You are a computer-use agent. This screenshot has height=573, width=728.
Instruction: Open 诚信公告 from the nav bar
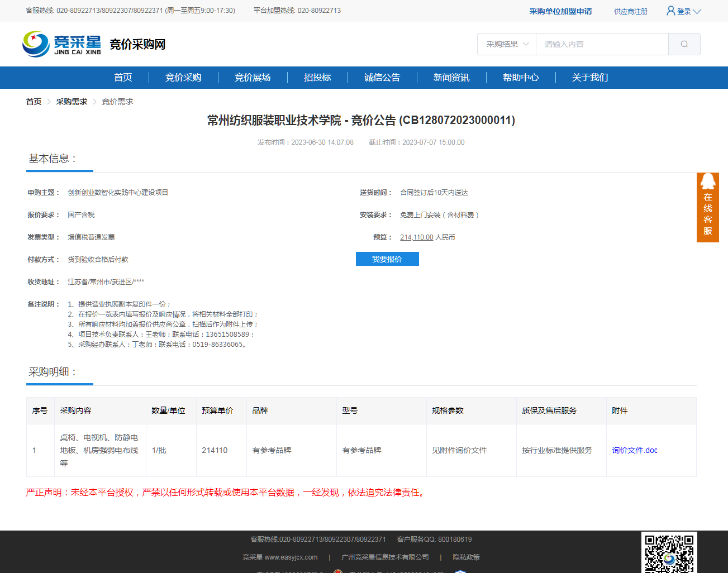(x=382, y=78)
